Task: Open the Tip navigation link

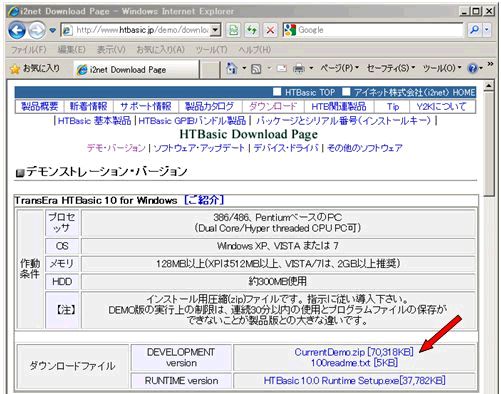Action: pyautogui.click(x=393, y=107)
